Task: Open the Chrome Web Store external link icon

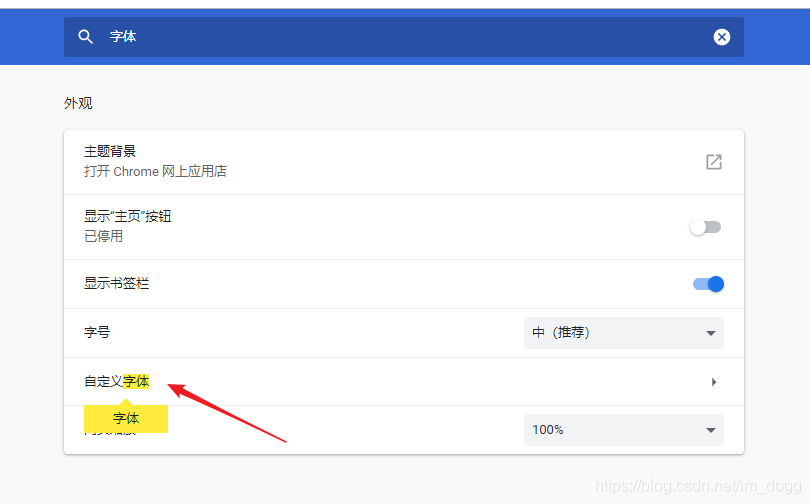Action: point(714,162)
